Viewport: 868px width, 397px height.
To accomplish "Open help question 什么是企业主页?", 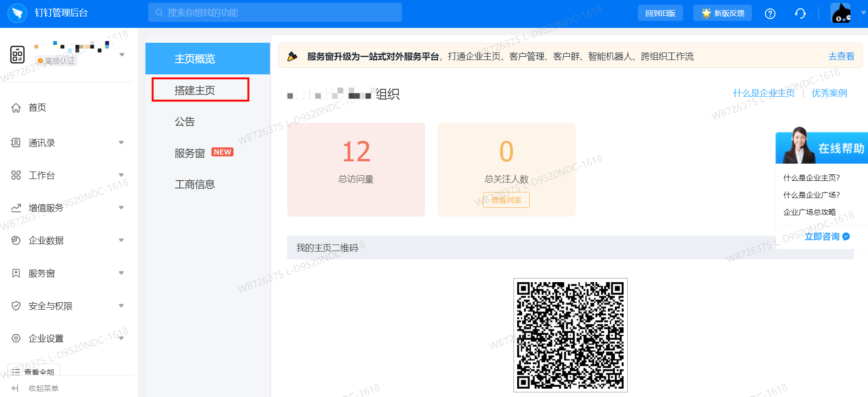I will [811, 178].
